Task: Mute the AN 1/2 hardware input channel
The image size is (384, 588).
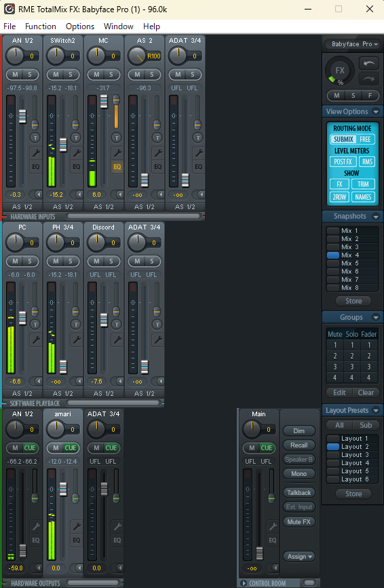Action: click(16, 74)
